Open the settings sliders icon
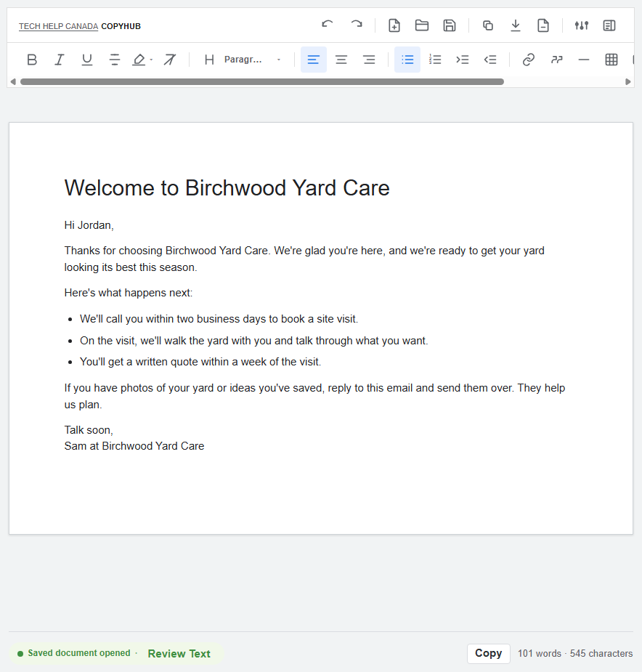 [582, 25]
